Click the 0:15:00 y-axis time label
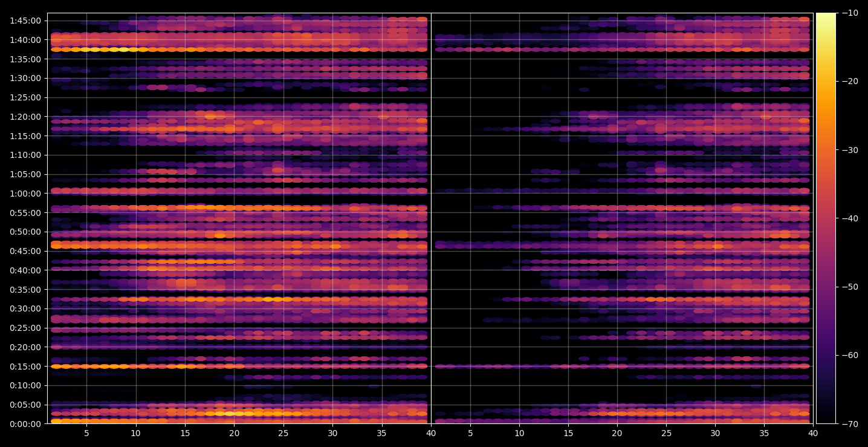This screenshot has width=868, height=447. (x=25, y=367)
